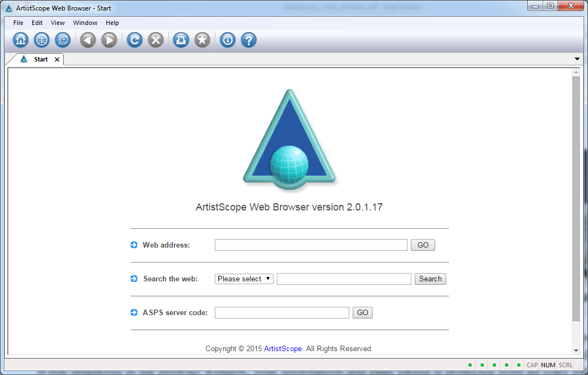Click inside the ASPS server code field
The height and width of the screenshot is (375, 588).
[x=281, y=312]
